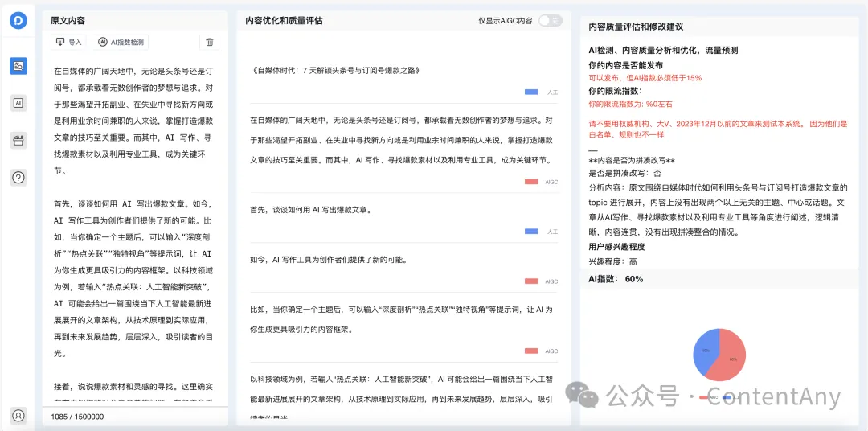Run AI指数检测 detection

tap(122, 43)
